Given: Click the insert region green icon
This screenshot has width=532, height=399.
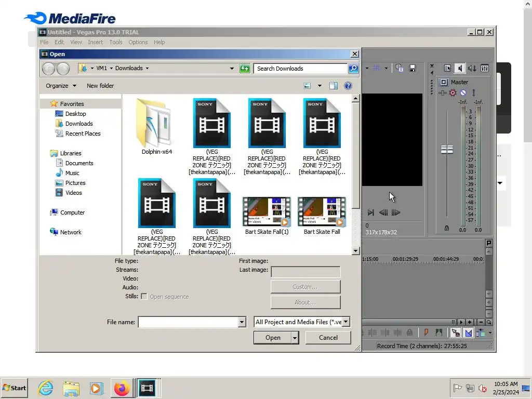Looking at the screenshot, I should 439,332.
